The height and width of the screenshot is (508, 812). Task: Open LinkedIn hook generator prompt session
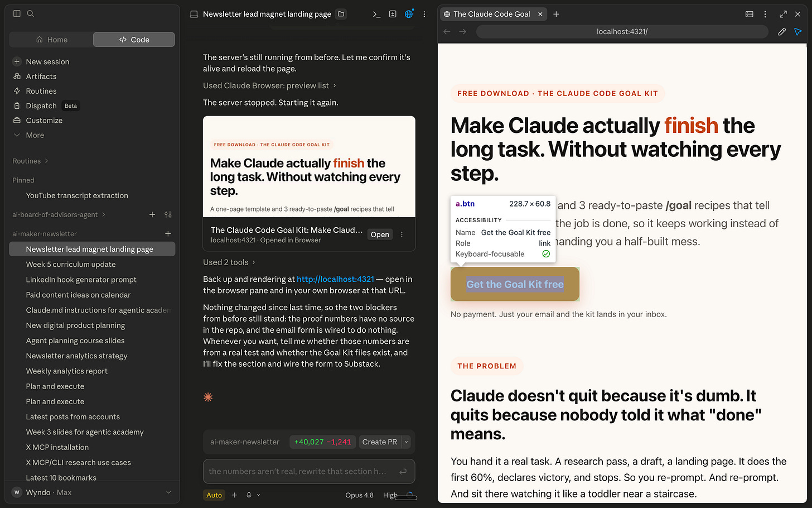coord(81,280)
